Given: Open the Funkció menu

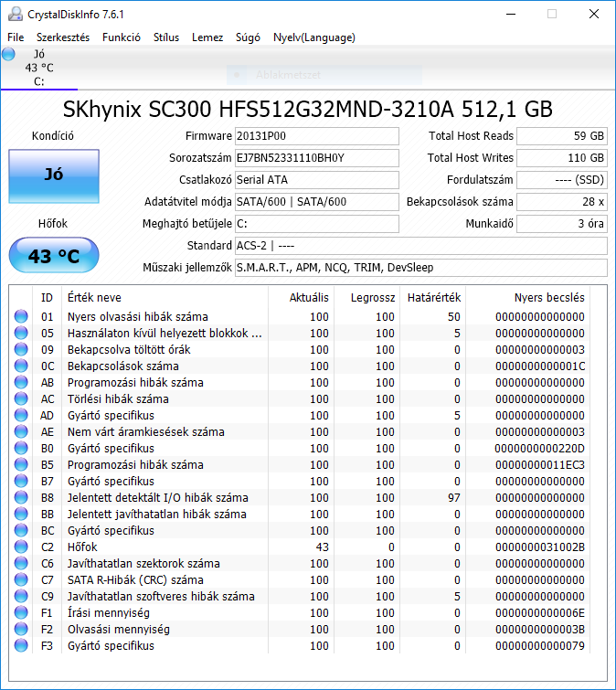Looking at the screenshot, I should point(122,37).
